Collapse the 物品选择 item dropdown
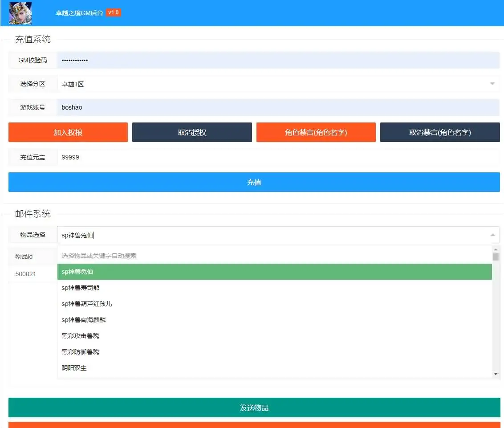This screenshot has height=428, width=504. [x=492, y=234]
